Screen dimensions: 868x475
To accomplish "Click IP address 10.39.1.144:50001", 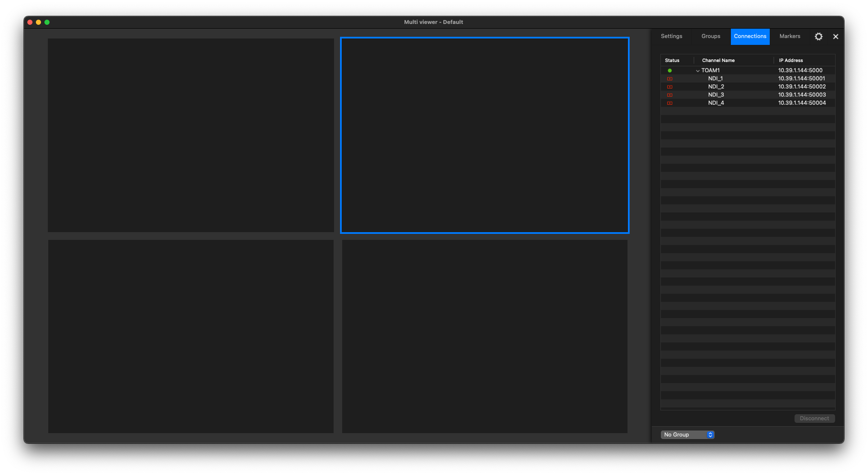I will pos(801,79).
